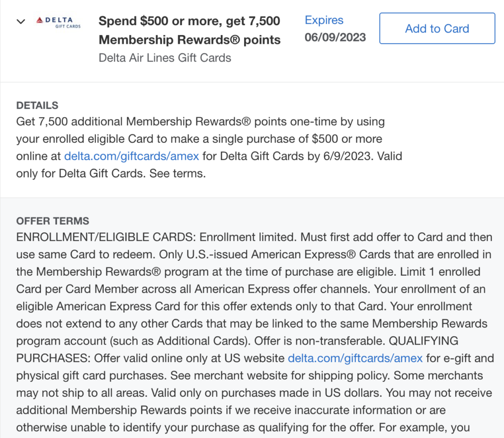Add the Delta offer to Card
Viewport: 504px width, 438px height.
pos(437,28)
